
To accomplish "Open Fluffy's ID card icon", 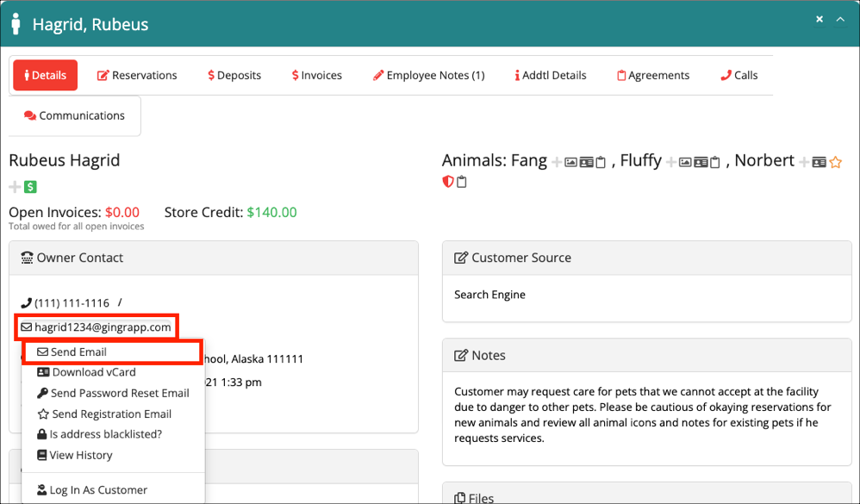I will 701,162.
